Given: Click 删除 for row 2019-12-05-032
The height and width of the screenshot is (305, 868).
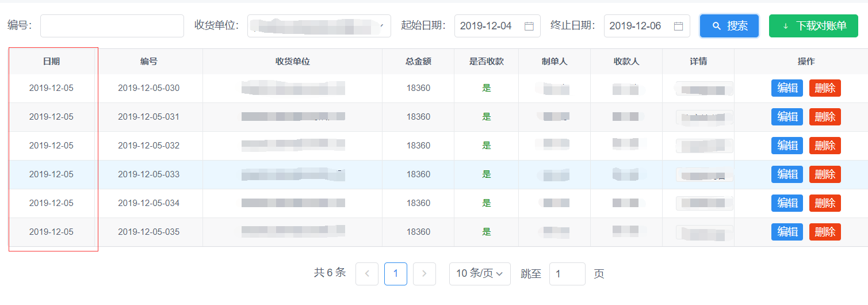Looking at the screenshot, I should click(x=825, y=146).
